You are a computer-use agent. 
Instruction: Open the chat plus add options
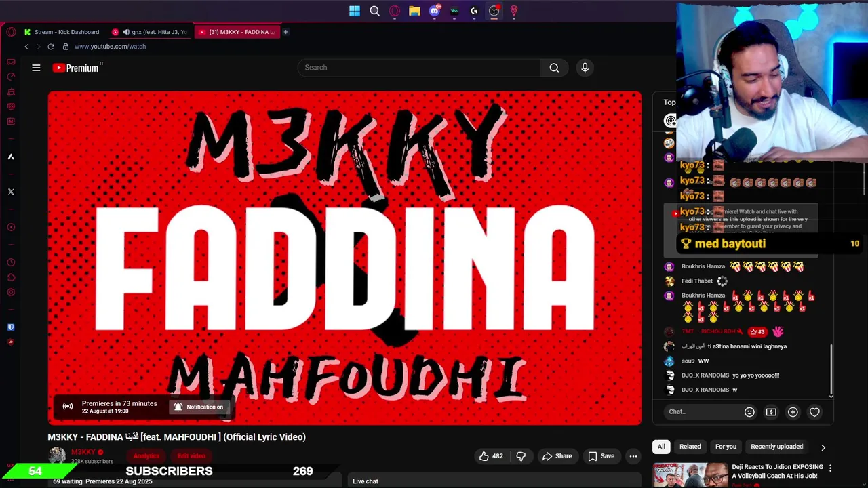[x=793, y=412]
